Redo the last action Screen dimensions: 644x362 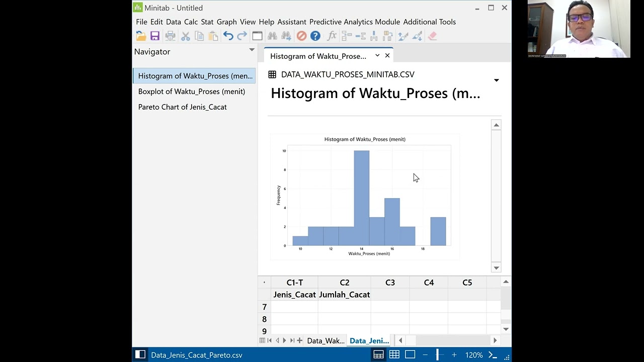pos(242,36)
